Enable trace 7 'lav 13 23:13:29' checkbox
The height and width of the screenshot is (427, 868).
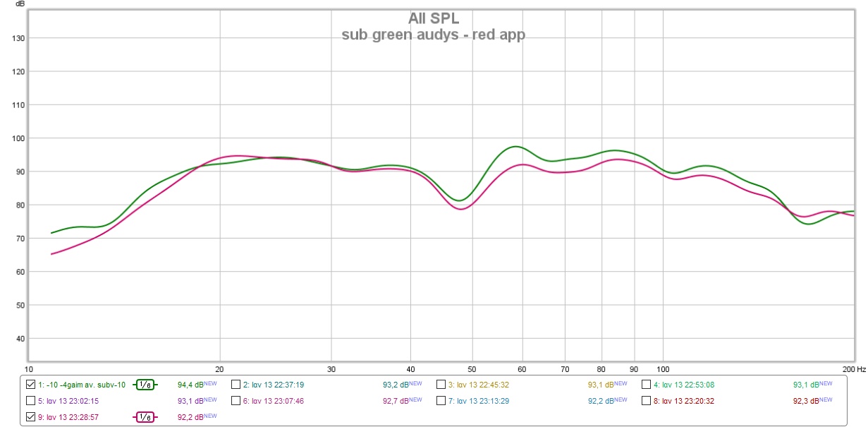pyautogui.click(x=441, y=401)
